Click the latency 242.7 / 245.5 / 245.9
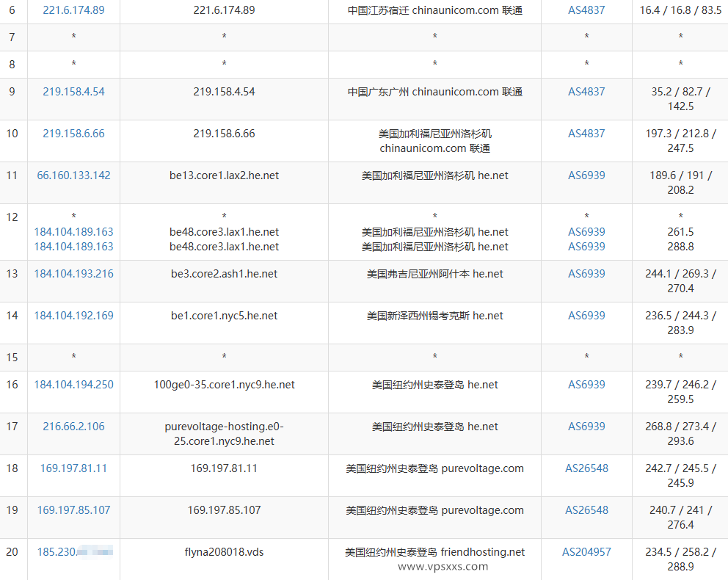The width and height of the screenshot is (728, 580). point(680,476)
